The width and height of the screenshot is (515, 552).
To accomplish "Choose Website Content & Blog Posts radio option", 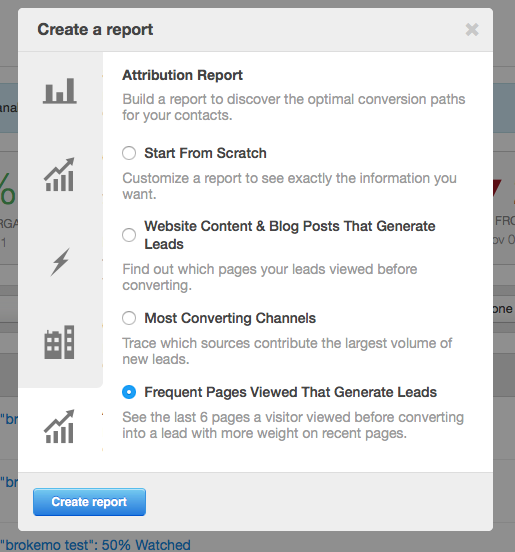I will point(129,235).
